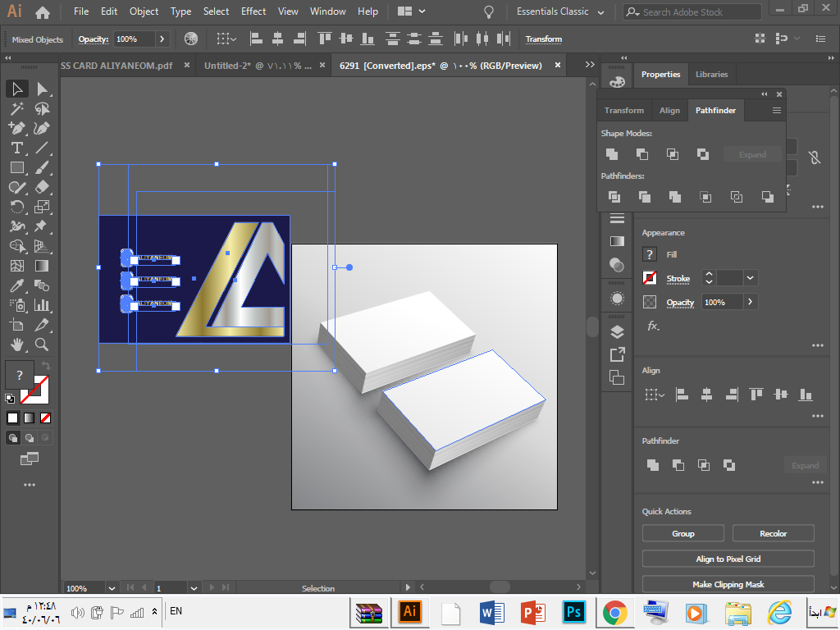This screenshot has width=840, height=630.
Task: Click the Stroke color swatch in Appearance
Action: click(x=650, y=278)
